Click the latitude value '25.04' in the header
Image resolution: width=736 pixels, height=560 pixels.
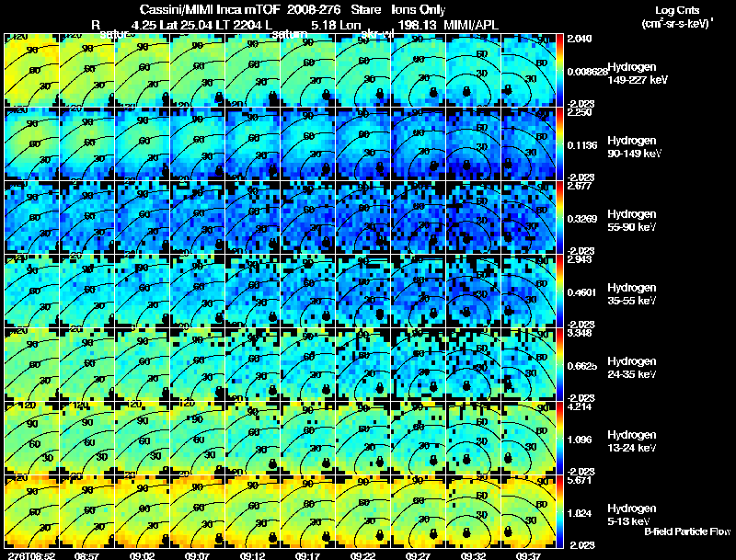[196, 25]
